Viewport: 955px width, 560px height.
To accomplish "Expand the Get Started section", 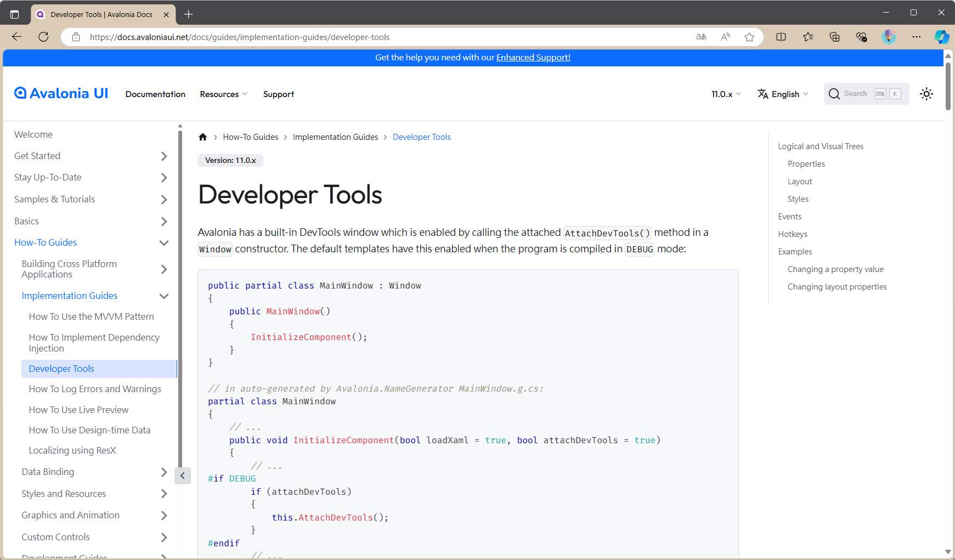I will (163, 156).
